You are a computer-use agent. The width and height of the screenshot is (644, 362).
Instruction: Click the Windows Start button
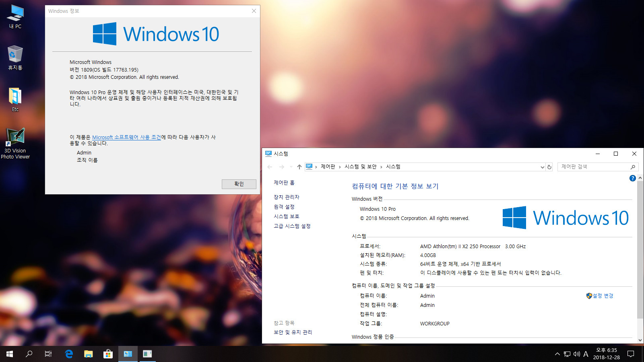10,354
